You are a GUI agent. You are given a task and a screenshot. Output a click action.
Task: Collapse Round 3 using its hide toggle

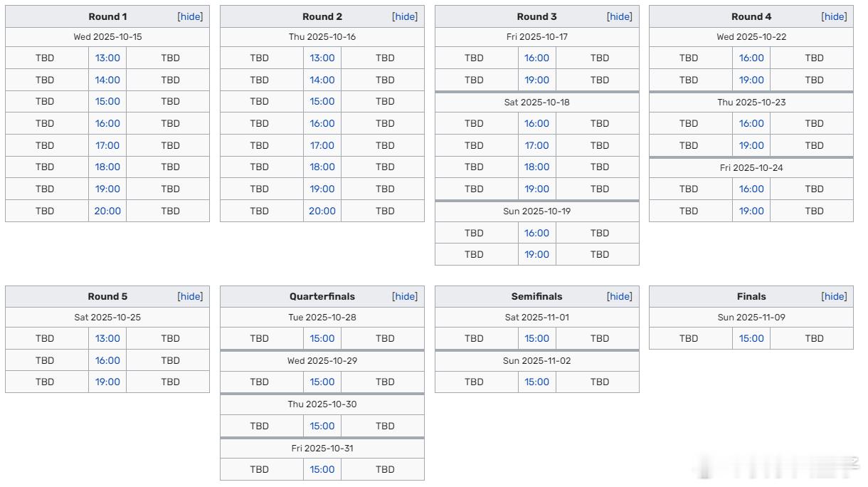pyautogui.click(x=620, y=16)
